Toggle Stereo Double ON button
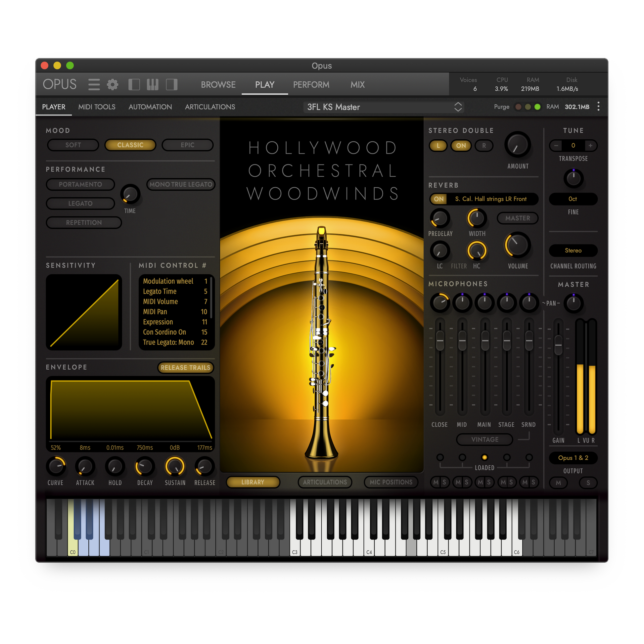 point(461,145)
